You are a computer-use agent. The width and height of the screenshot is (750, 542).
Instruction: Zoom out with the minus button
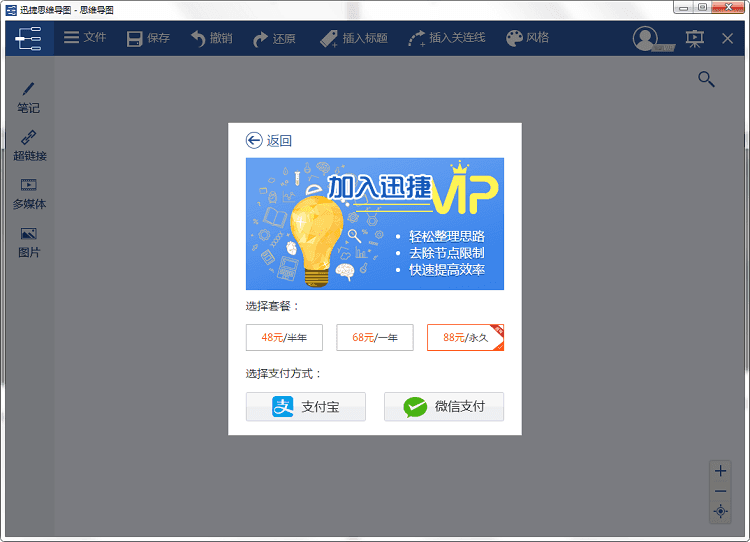point(720,491)
